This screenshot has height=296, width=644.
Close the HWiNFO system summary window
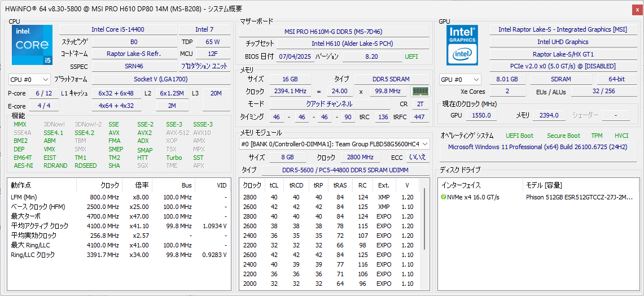[x=637, y=8]
